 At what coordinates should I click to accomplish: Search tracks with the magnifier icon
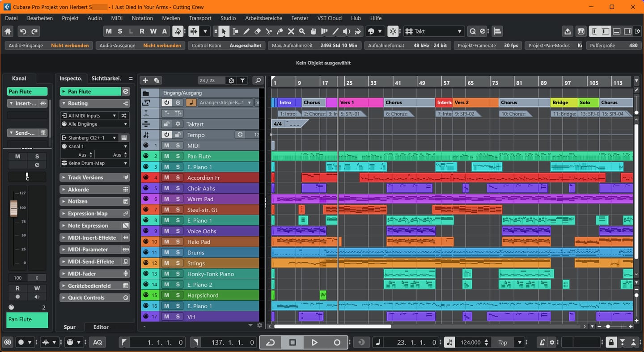point(258,81)
